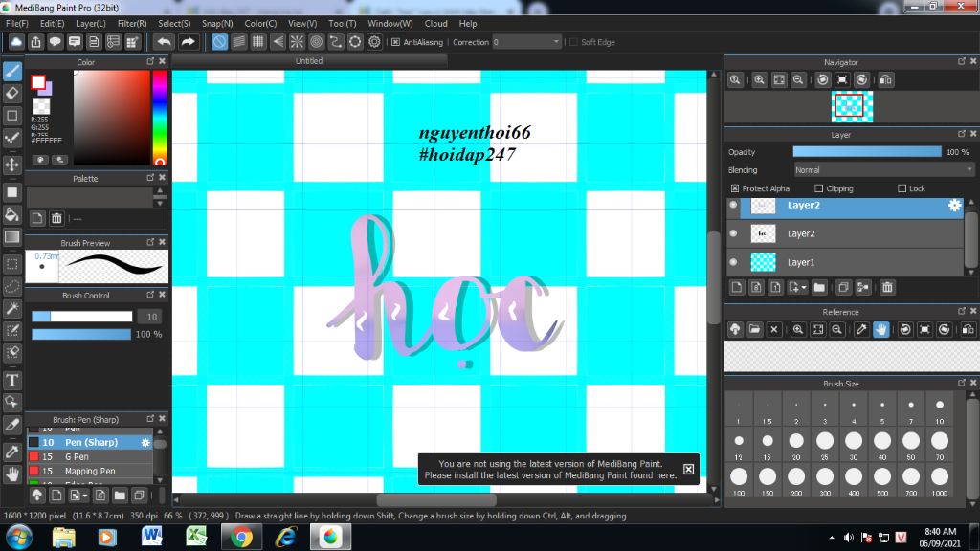
Task: Select the Move tool
Action: [x=11, y=165]
